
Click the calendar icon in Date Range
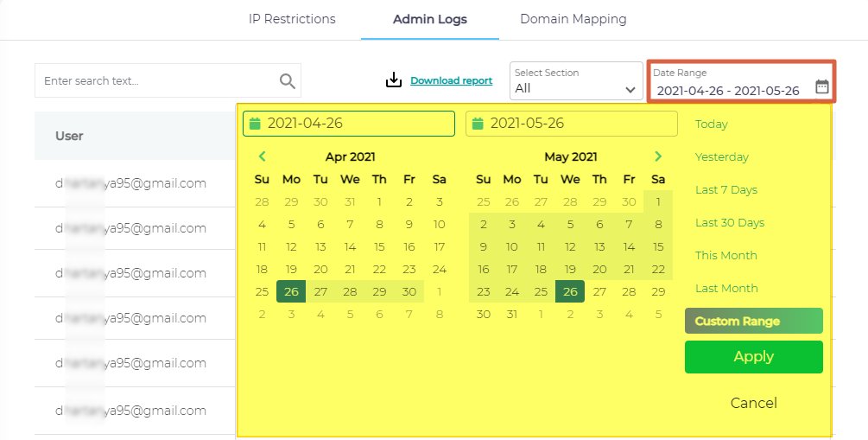(x=822, y=86)
